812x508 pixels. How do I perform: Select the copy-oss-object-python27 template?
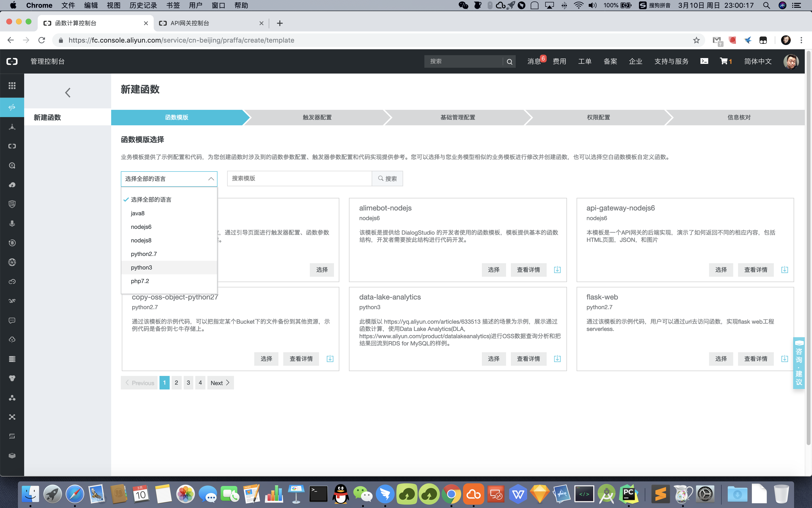[266, 359]
